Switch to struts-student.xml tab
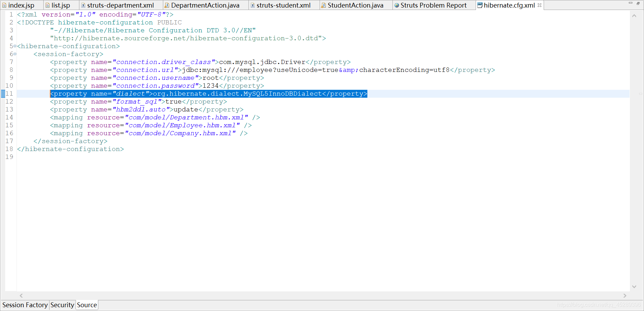The height and width of the screenshot is (311, 644). [284, 5]
